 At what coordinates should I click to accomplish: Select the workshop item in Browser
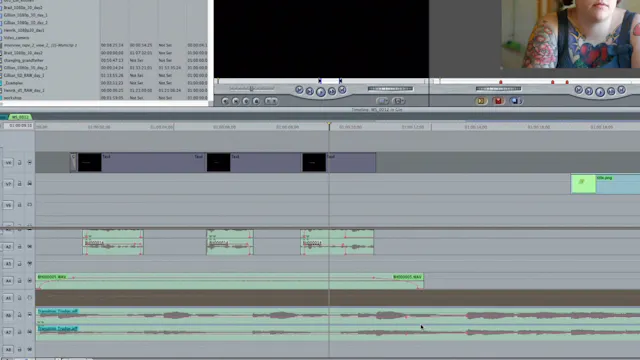pos(13,98)
